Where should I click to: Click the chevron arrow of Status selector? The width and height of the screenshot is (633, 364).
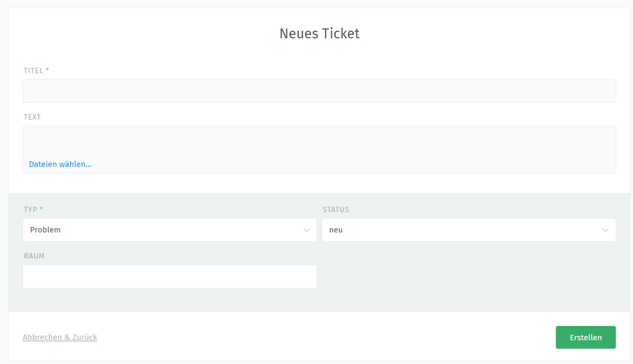click(x=606, y=230)
